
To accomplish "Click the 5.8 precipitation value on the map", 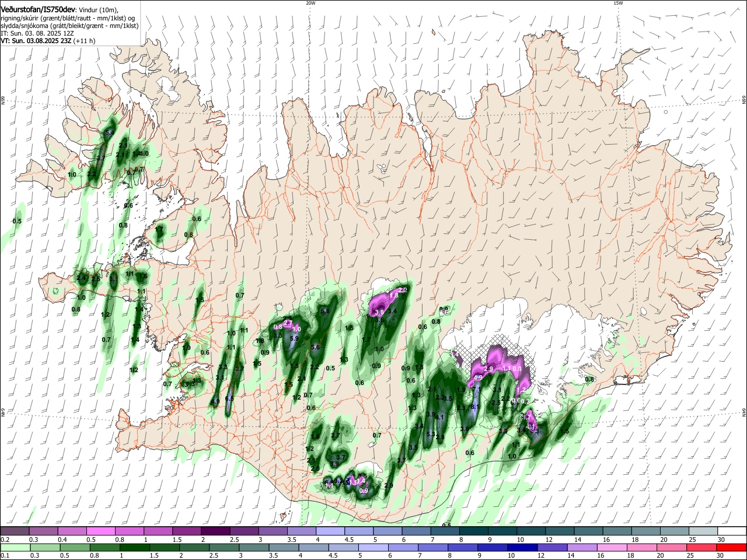I will (325, 311).
